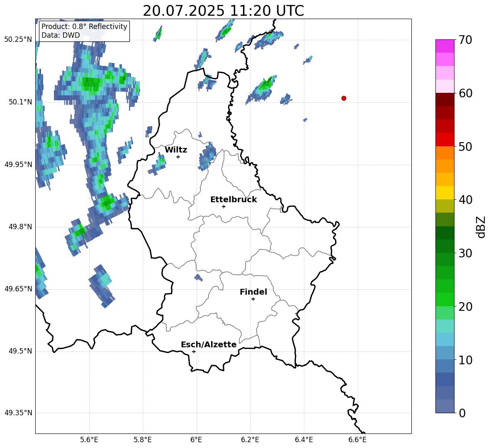The width and height of the screenshot is (491, 448).
Task: Click the 60 value on the colorbar
Action: (465, 93)
